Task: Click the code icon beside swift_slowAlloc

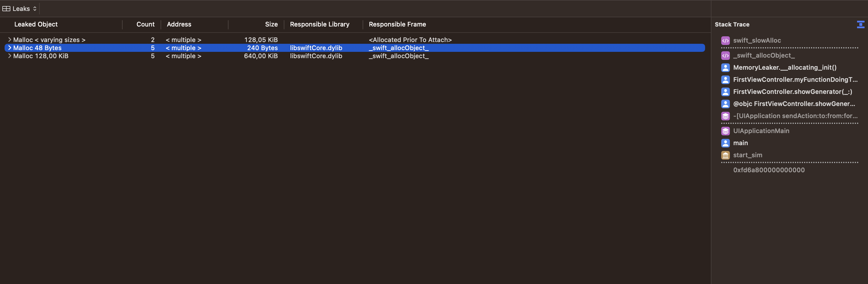Action: coord(726,41)
